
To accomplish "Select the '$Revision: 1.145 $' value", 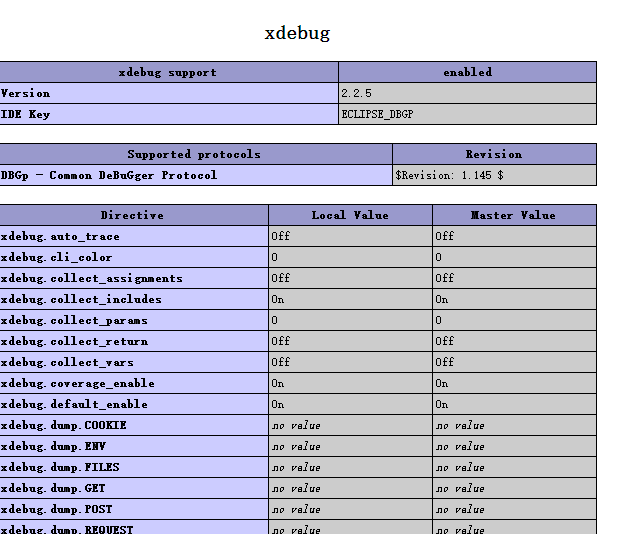I will (x=449, y=175).
